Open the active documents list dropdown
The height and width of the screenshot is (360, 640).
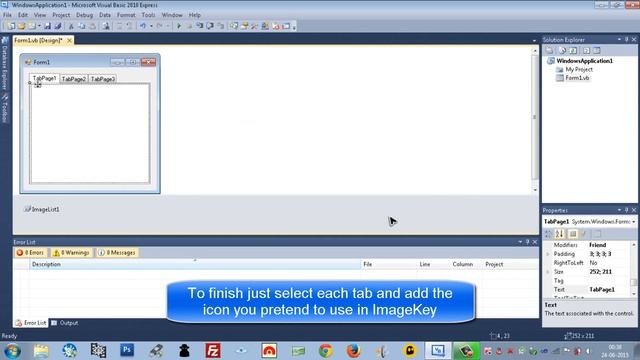[x=534, y=40]
